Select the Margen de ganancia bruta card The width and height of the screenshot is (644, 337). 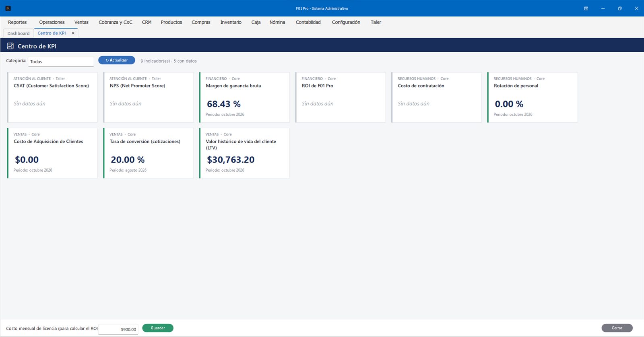(244, 97)
